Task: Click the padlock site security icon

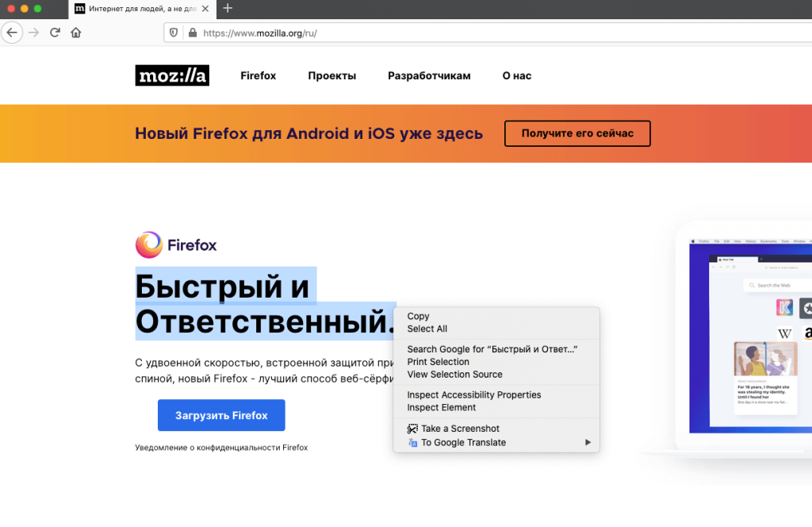Action: [x=193, y=33]
